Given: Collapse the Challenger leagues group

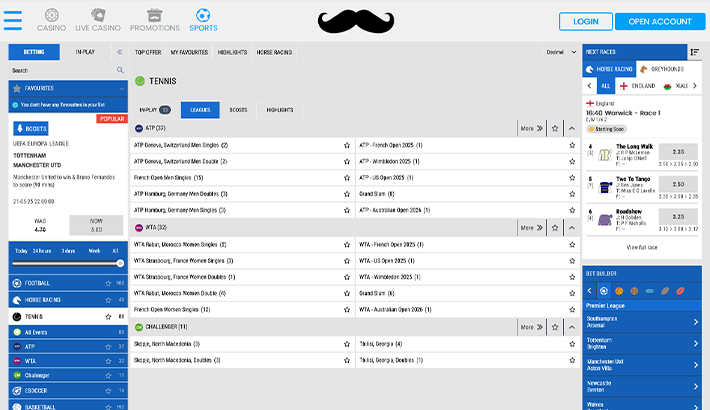Looking at the screenshot, I should [x=571, y=327].
